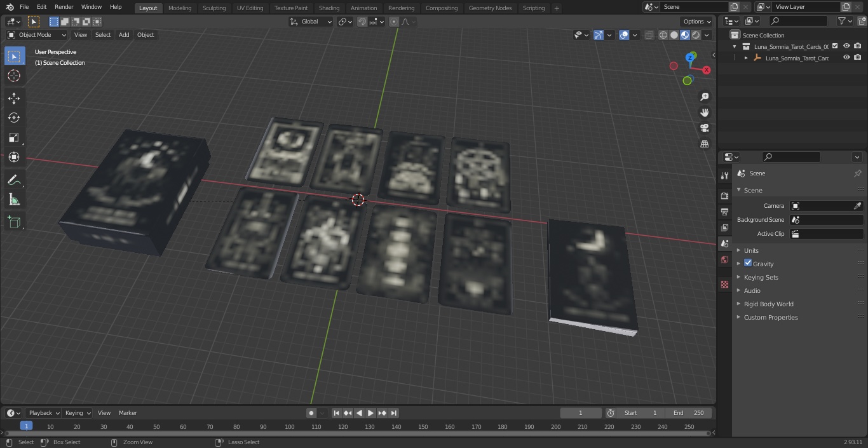Hide the Luna_Somnia_Tarot_Cards collection with eye icon
This screenshot has width=868, height=448.
846,46
